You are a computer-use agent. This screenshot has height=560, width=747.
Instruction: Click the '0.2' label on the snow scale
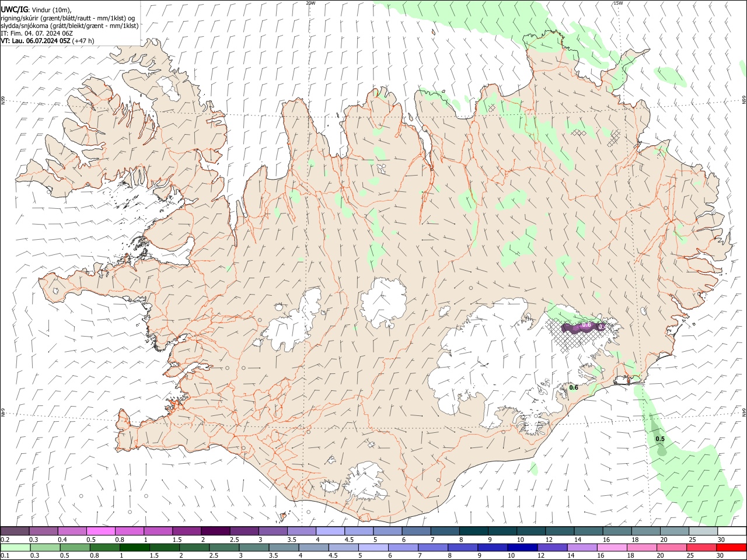(x=4, y=540)
